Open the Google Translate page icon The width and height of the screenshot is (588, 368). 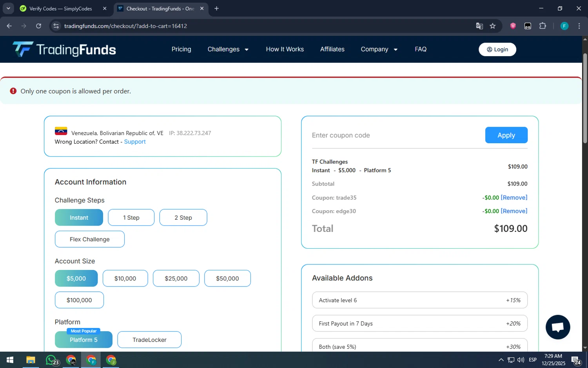(479, 26)
